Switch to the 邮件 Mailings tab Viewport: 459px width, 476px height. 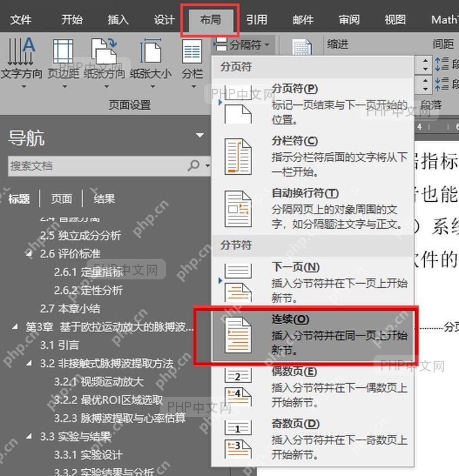(x=303, y=20)
